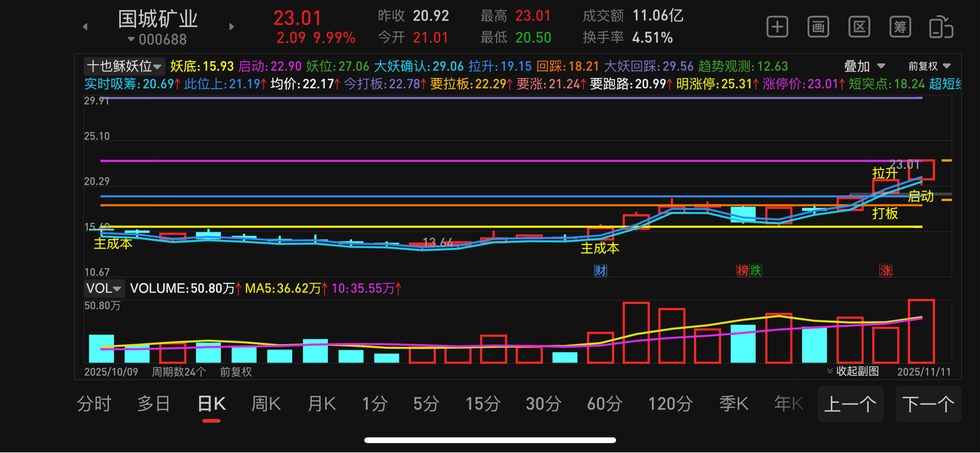Open the range statistics (区) icon
This screenshot has height=453, width=980.
pyautogui.click(x=859, y=27)
